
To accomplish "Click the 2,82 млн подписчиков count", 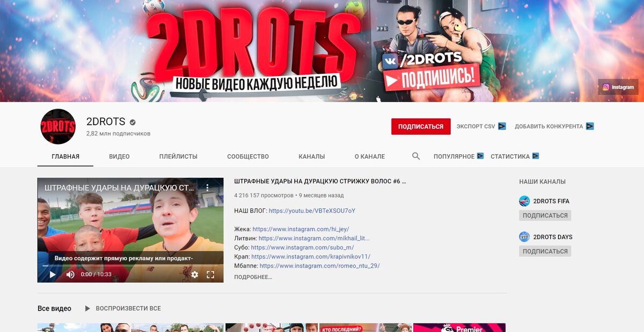I will (x=118, y=133).
